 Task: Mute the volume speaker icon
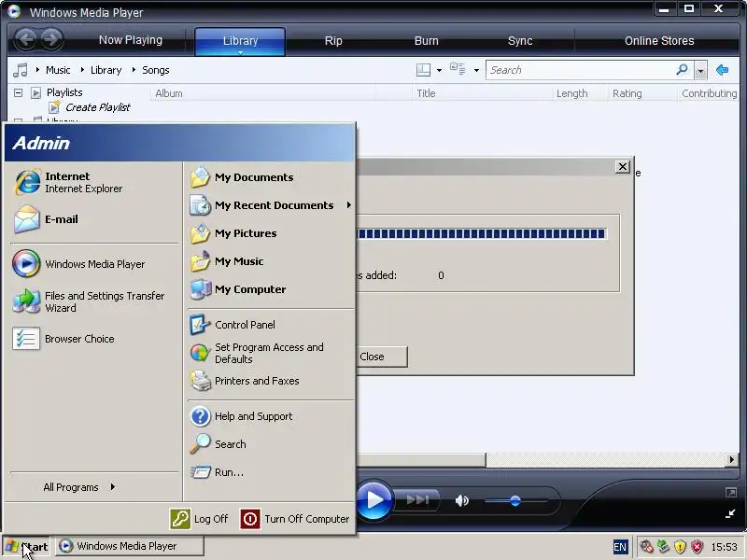point(461,500)
